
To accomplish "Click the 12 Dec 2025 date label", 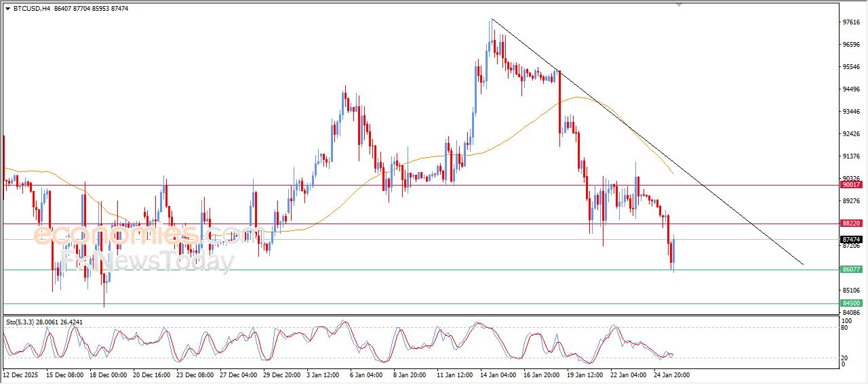I will tap(21, 374).
